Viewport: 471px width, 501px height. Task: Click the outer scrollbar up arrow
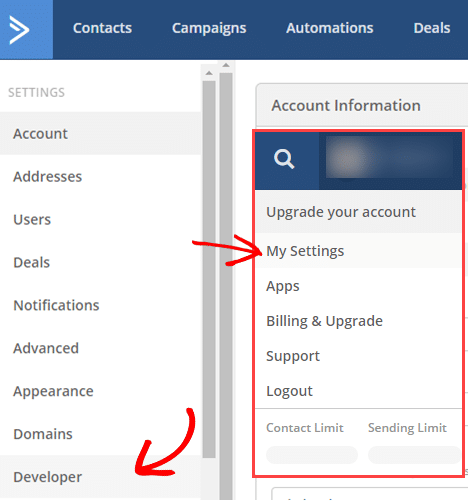226,65
